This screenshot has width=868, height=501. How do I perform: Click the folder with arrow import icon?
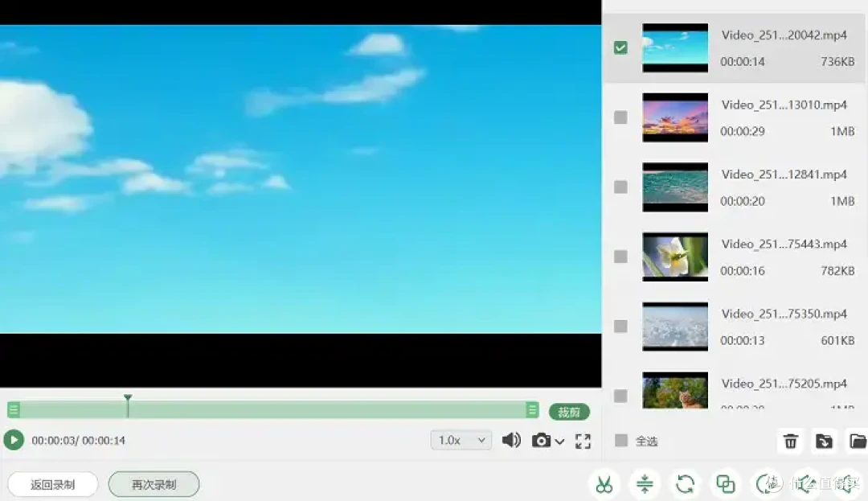(824, 441)
